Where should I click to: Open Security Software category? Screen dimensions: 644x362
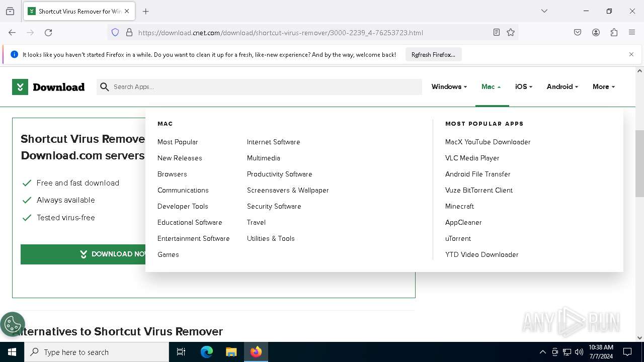point(274,206)
